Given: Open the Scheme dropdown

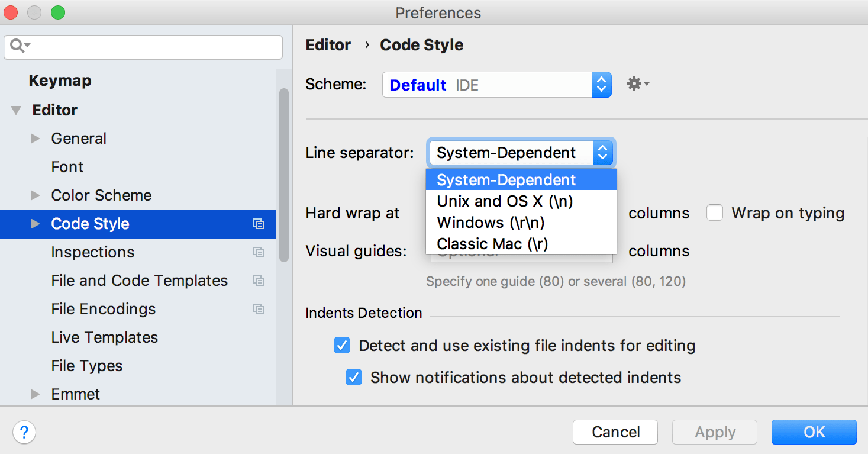Looking at the screenshot, I should (601, 84).
